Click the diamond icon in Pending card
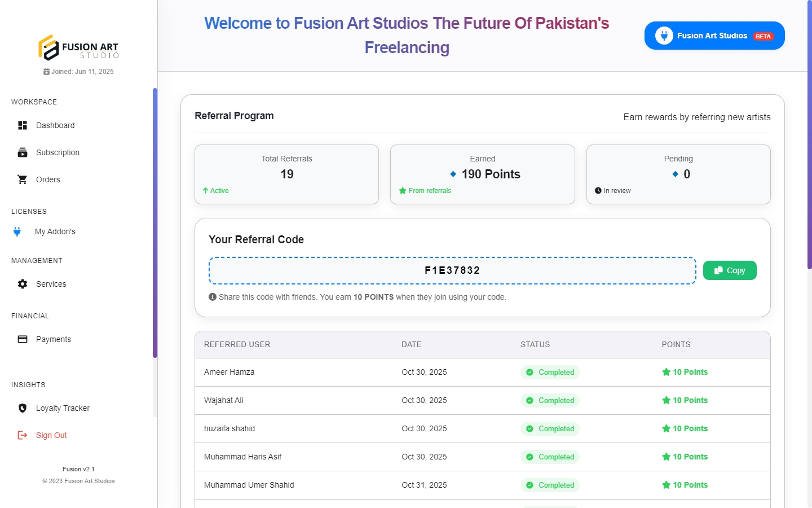The height and width of the screenshot is (508, 812). (x=675, y=174)
